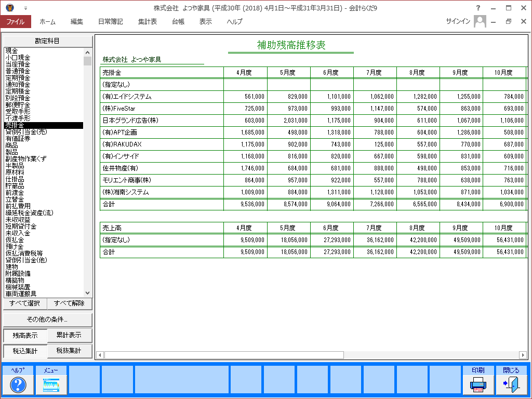532x399 pixels.
Task: Open the 表示 menu
Action: tap(206, 21)
